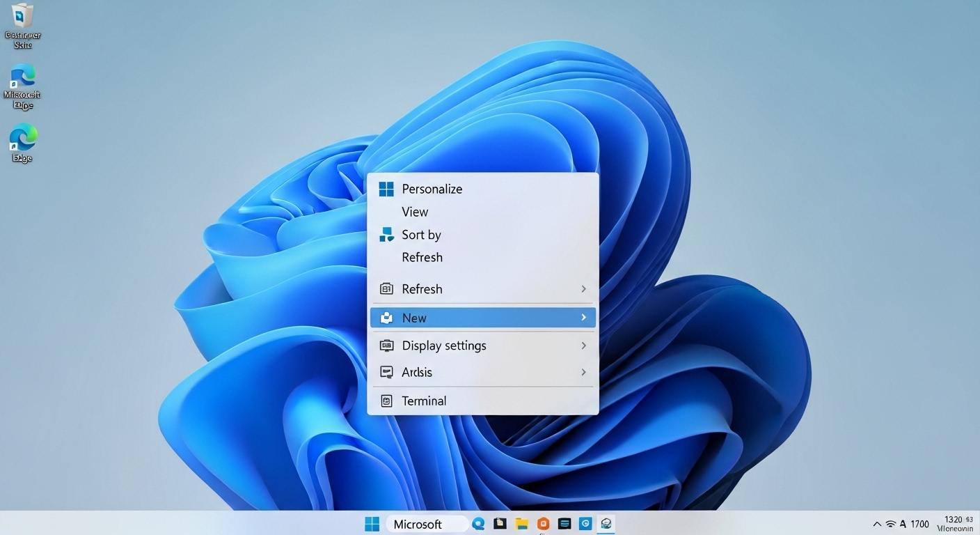Expand the Display settings submenu chevron
This screenshot has height=535, width=980.
click(583, 345)
